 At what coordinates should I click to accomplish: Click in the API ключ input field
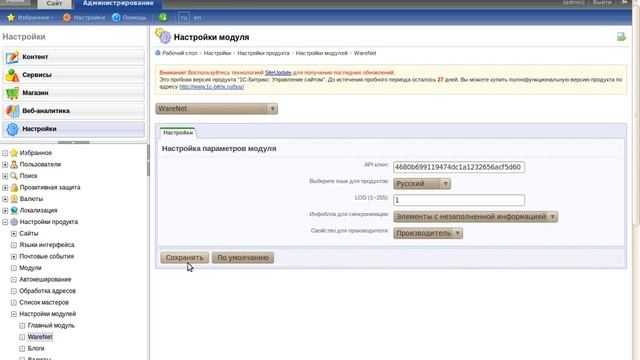[x=459, y=167]
